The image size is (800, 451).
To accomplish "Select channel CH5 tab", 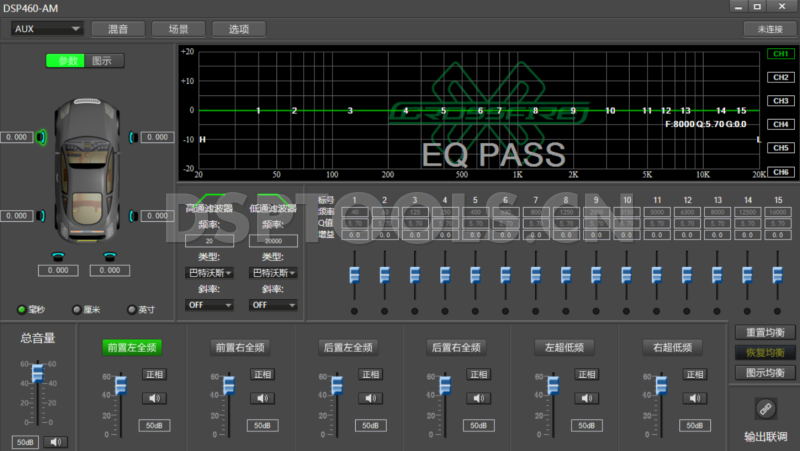I will 781,147.
